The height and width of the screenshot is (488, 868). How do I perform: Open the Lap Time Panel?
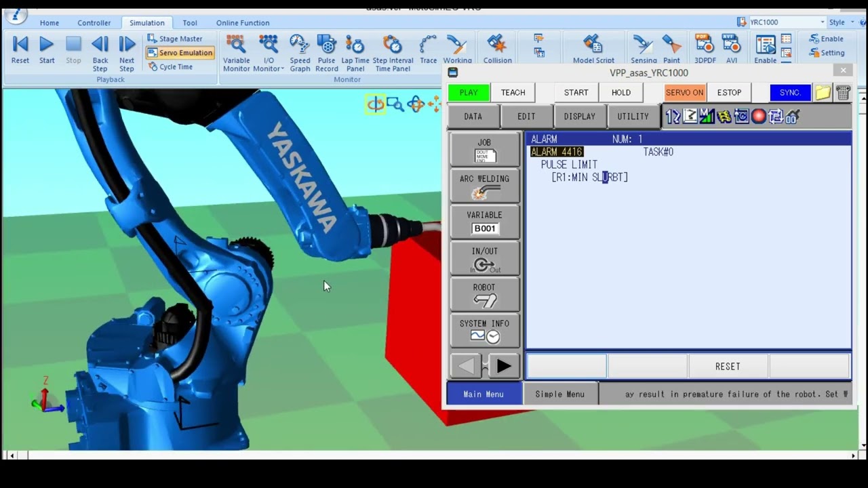coord(355,54)
